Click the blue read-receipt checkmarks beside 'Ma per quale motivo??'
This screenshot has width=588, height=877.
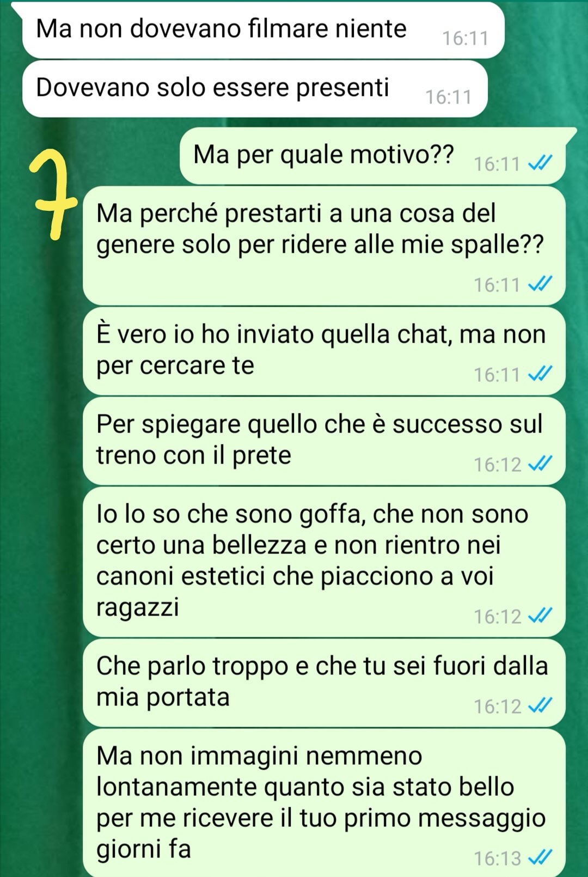(x=541, y=163)
